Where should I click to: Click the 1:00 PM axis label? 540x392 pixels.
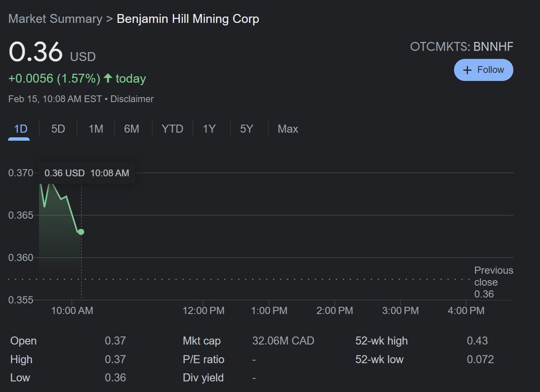coord(270,311)
